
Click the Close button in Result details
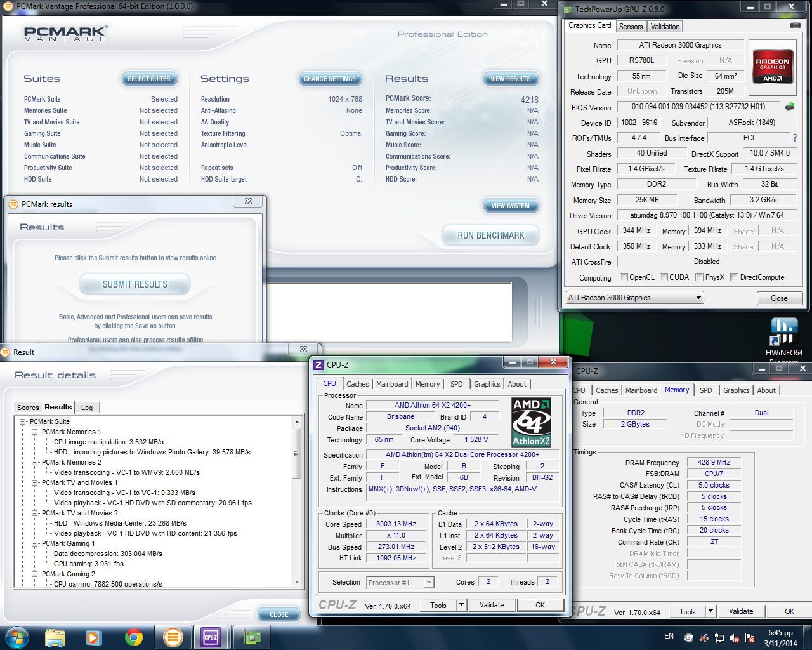pyautogui.click(x=279, y=614)
